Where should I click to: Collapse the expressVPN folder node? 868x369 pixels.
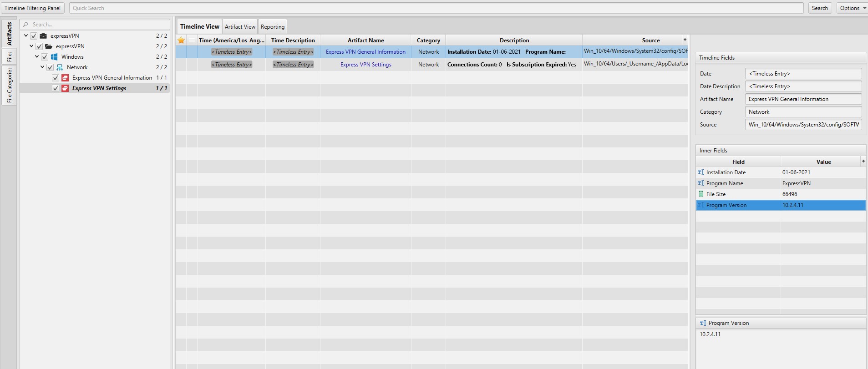31,46
